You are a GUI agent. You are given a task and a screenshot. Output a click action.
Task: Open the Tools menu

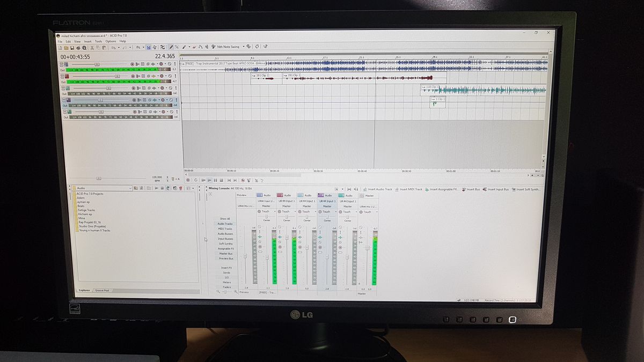[x=98, y=41]
